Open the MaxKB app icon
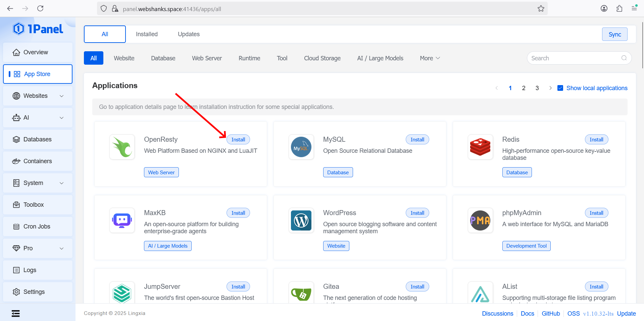The width and height of the screenshot is (644, 321). 122,220
